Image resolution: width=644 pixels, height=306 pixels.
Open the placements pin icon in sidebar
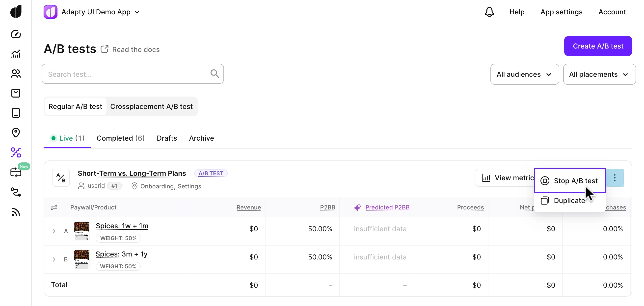(16, 133)
